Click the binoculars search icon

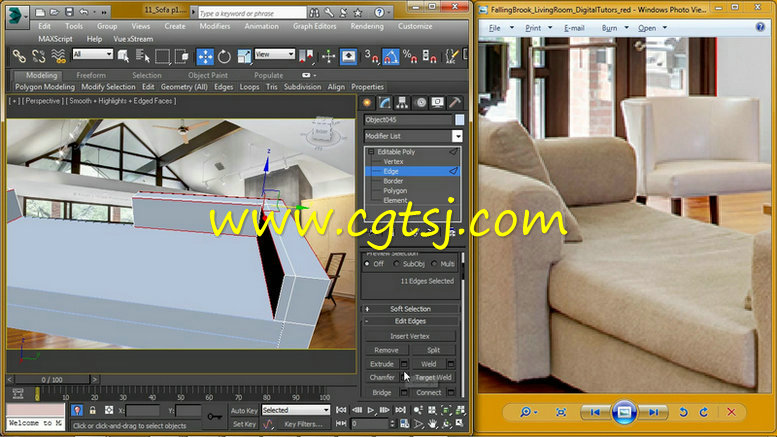(314, 12)
